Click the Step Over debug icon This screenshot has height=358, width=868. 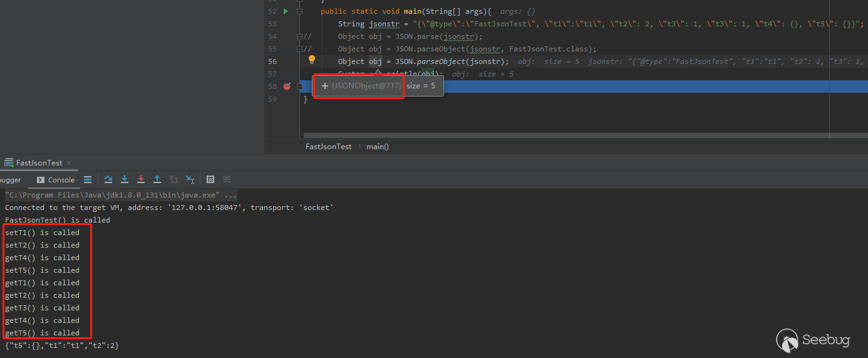pos(108,179)
